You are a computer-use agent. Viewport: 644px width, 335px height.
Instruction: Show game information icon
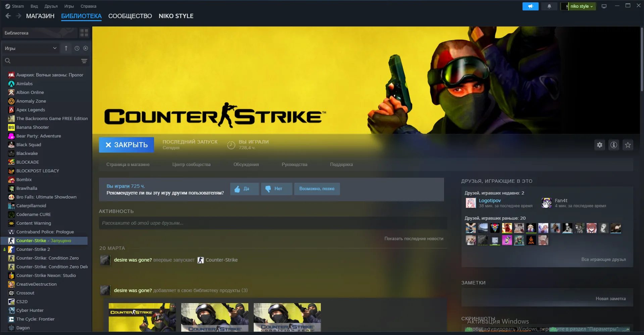coord(613,145)
